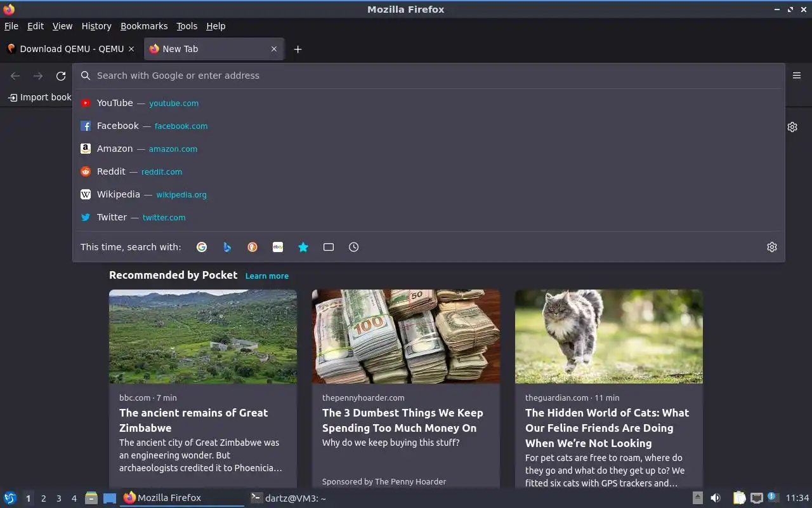The width and height of the screenshot is (812, 508).
Task: Search history using the clock icon
Action: [x=354, y=247]
